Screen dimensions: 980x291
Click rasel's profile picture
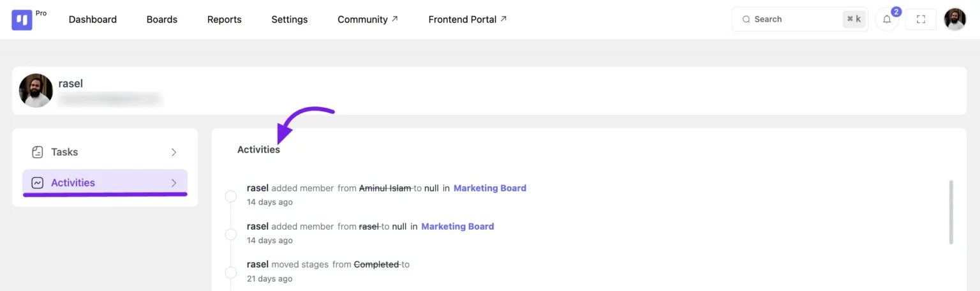click(36, 91)
